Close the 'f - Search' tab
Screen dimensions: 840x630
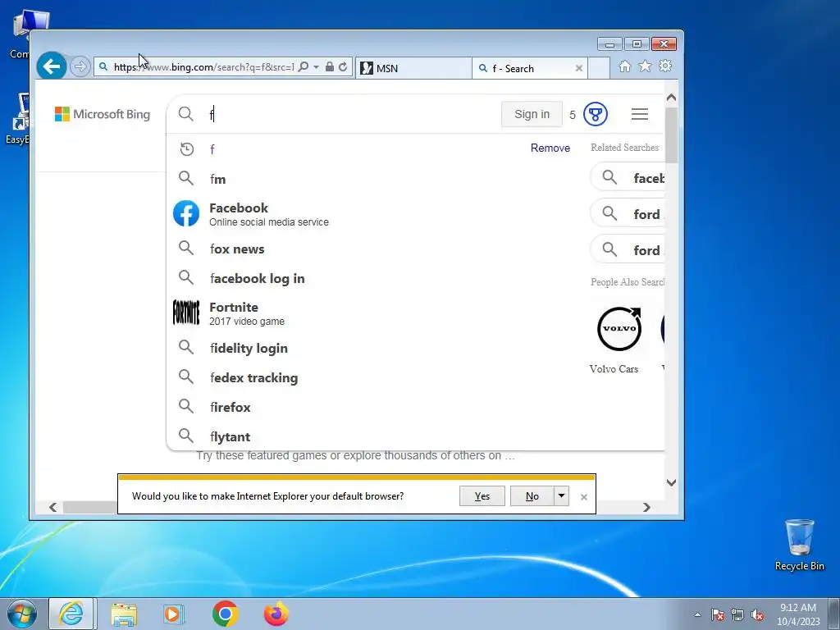578,69
